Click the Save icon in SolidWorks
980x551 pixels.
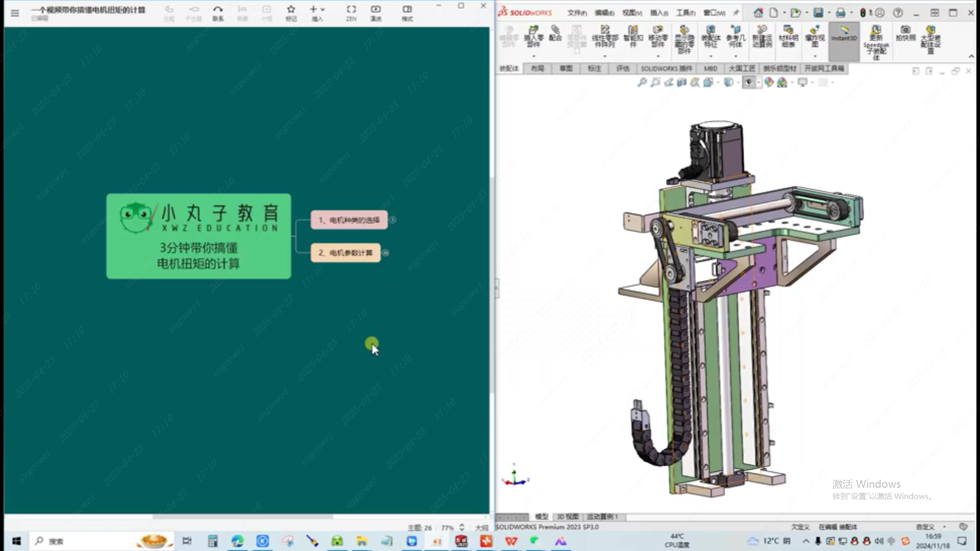(x=818, y=13)
